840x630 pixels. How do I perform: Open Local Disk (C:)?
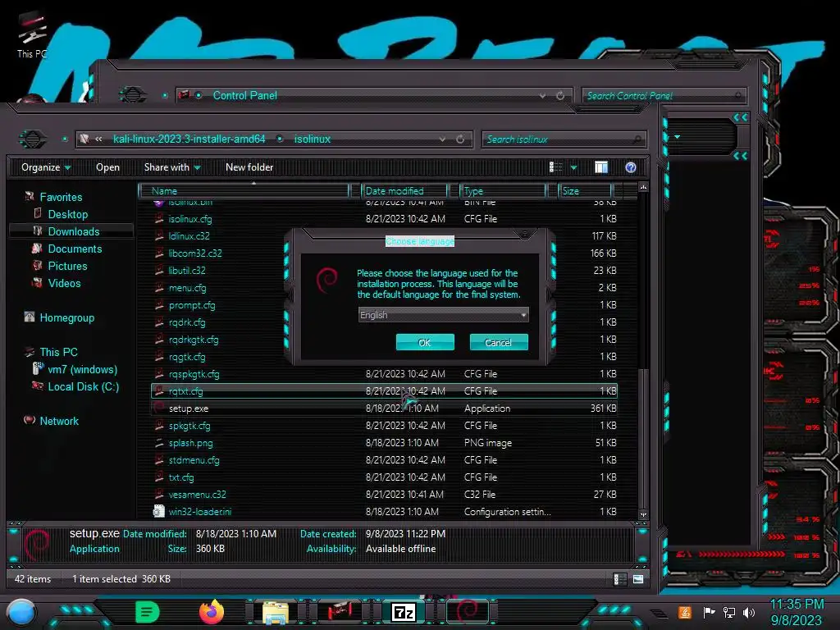click(x=83, y=386)
